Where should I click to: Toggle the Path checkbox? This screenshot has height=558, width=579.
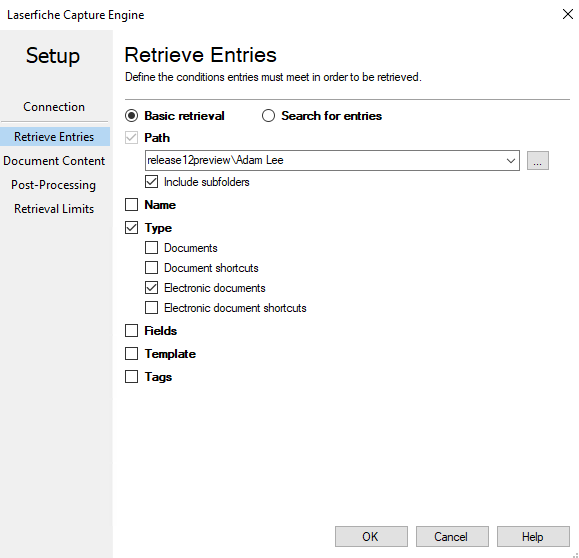point(131,138)
